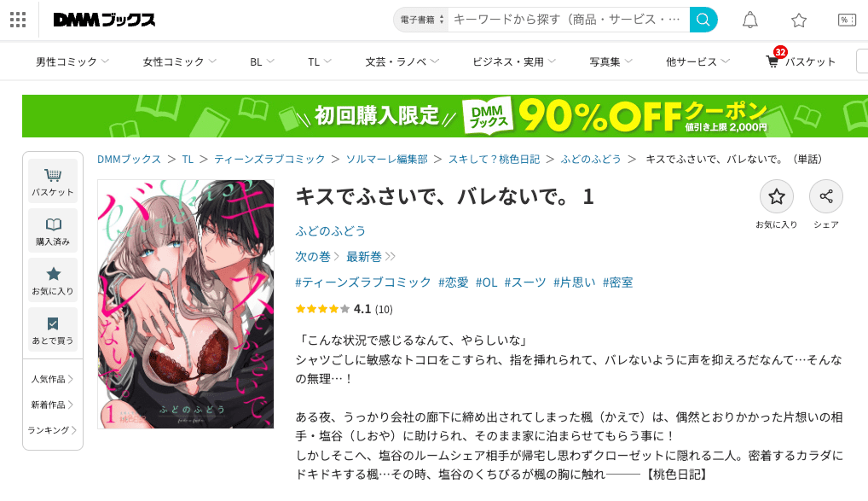Open the 電子書籍 search category dropdown

421,20
